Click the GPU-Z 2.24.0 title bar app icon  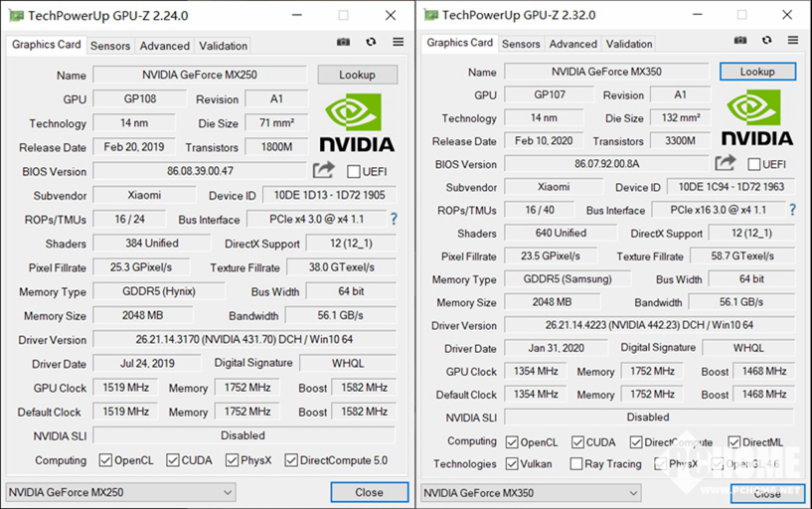pos(17,16)
